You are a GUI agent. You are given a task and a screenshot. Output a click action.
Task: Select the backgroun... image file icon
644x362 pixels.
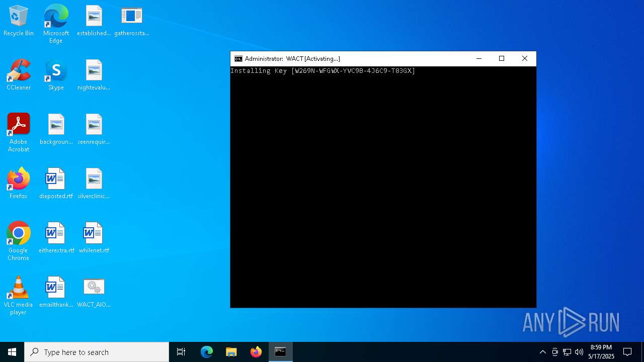(56, 130)
